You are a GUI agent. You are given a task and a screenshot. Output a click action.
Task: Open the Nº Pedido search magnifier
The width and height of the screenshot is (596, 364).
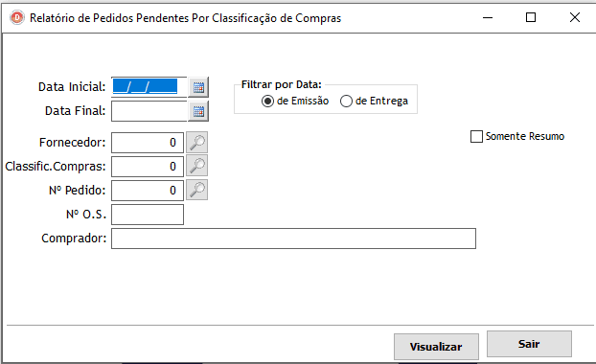coord(196,190)
